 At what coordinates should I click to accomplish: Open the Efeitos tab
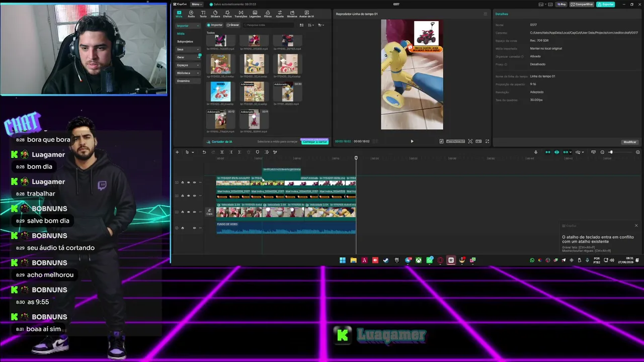[227, 14]
